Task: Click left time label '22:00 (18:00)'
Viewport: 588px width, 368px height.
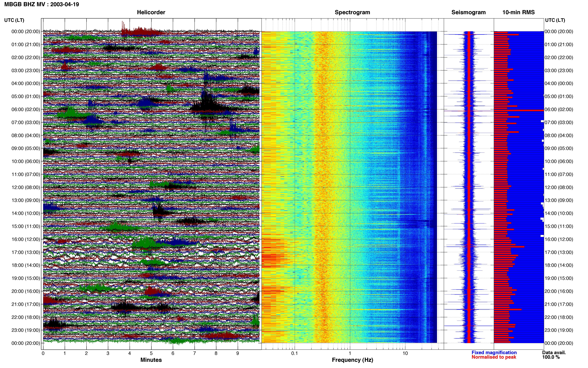Action: (26, 317)
